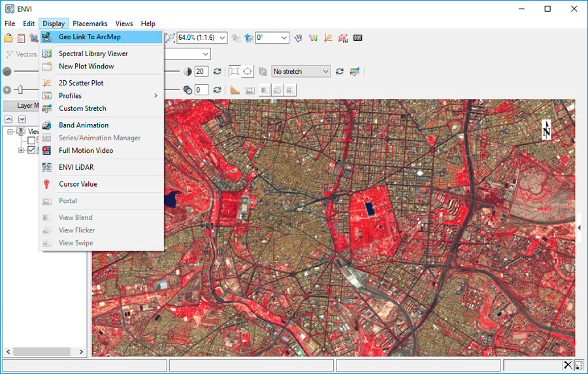Image resolution: width=588 pixels, height=374 pixels.
Task: Click the north arrow on the image
Action: [546, 130]
